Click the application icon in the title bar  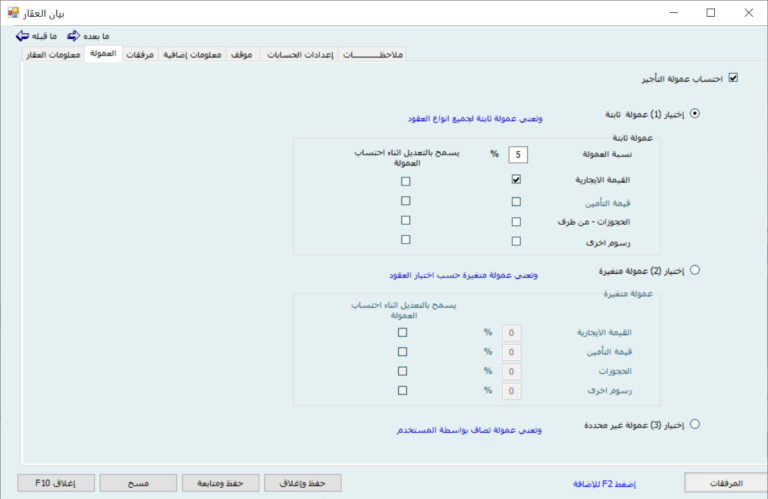pyautogui.click(x=13, y=13)
